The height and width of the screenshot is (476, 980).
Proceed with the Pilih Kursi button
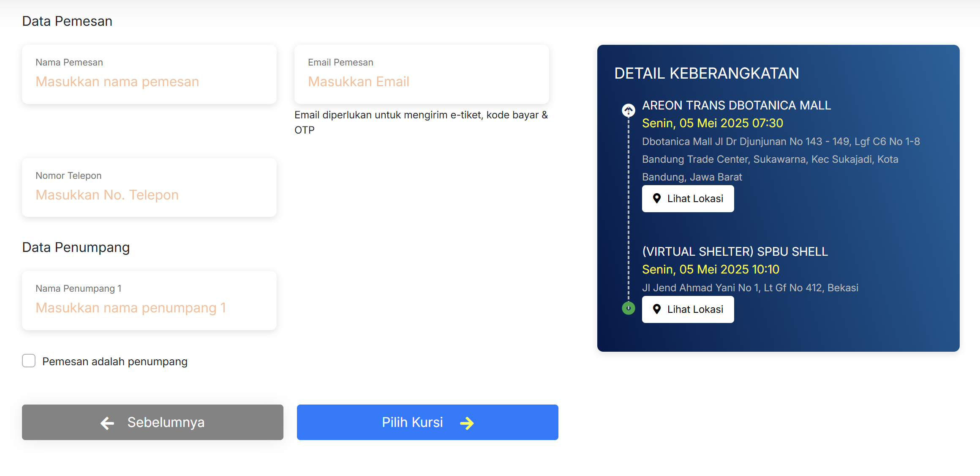coord(427,422)
